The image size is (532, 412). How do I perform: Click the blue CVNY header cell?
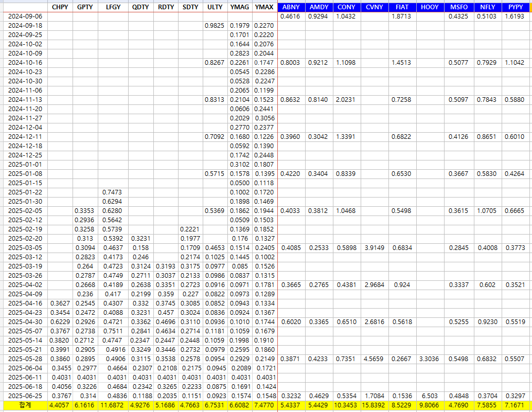tap(374, 7)
